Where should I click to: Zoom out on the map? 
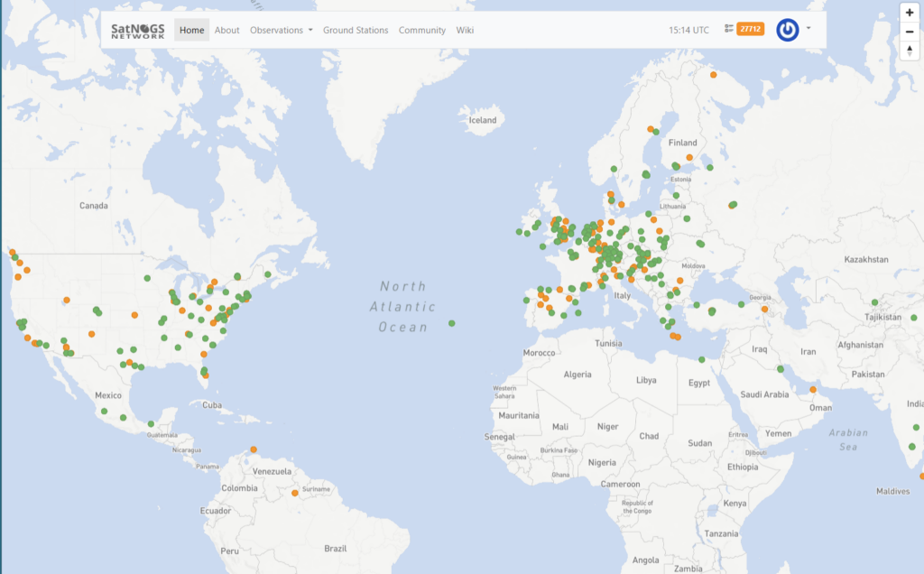(910, 32)
